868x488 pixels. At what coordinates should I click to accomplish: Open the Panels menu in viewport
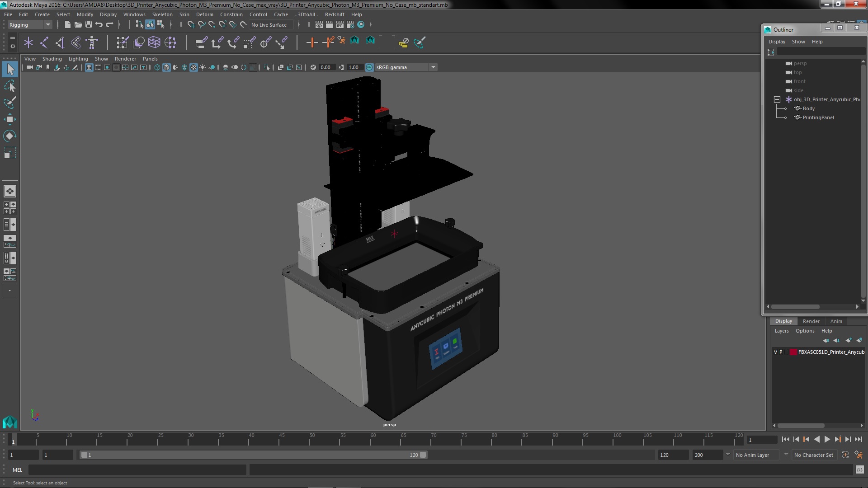click(150, 59)
